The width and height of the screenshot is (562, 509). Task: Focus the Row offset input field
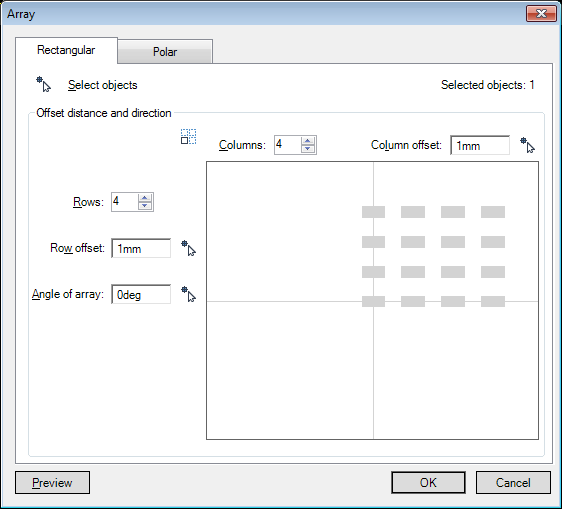coord(141,248)
